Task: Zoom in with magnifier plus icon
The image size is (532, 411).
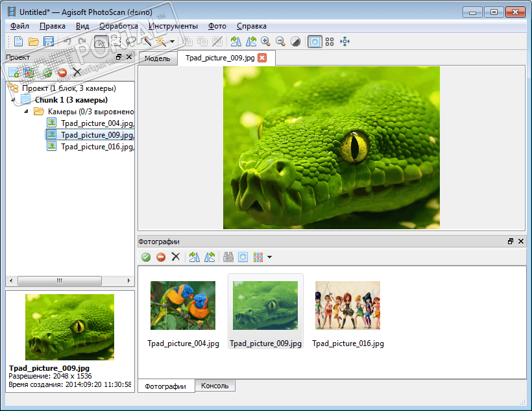Action: pyautogui.click(x=265, y=42)
